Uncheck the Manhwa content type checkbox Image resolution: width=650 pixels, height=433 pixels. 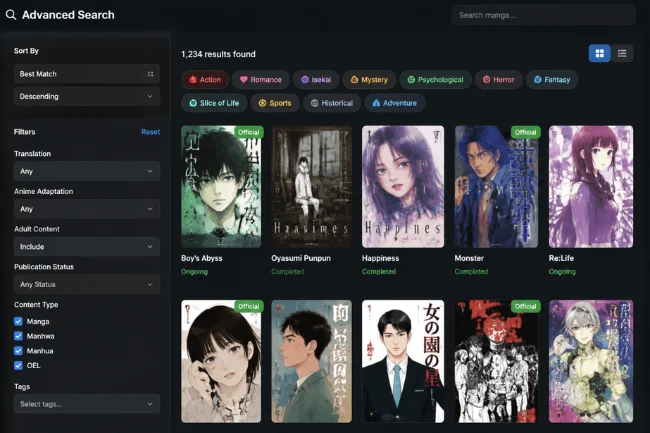[18, 336]
